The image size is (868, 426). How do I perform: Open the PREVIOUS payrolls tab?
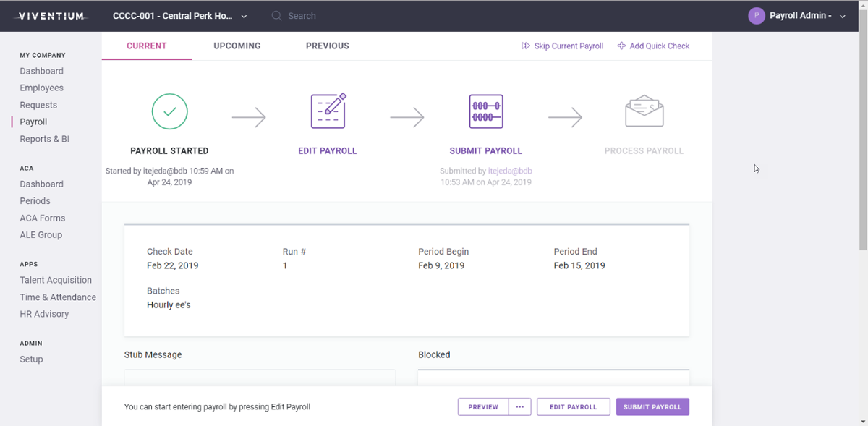tap(327, 46)
